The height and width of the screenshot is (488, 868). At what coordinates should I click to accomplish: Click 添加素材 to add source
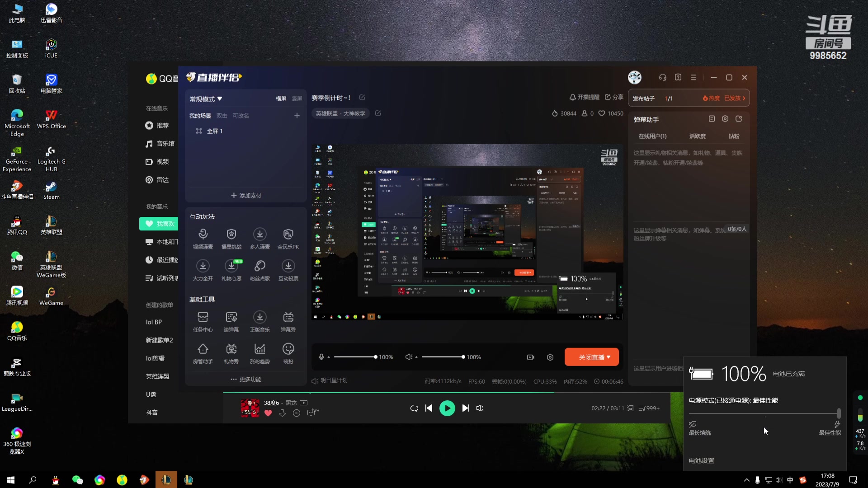click(x=246, y=195)
